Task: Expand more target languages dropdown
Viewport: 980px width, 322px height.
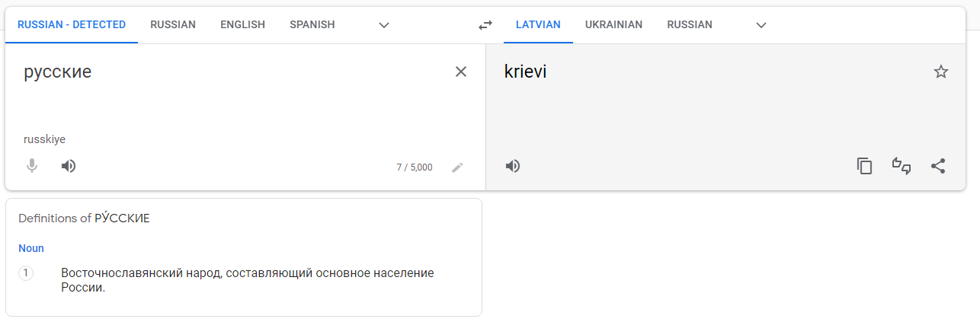Action: click(x=761, y=25)
